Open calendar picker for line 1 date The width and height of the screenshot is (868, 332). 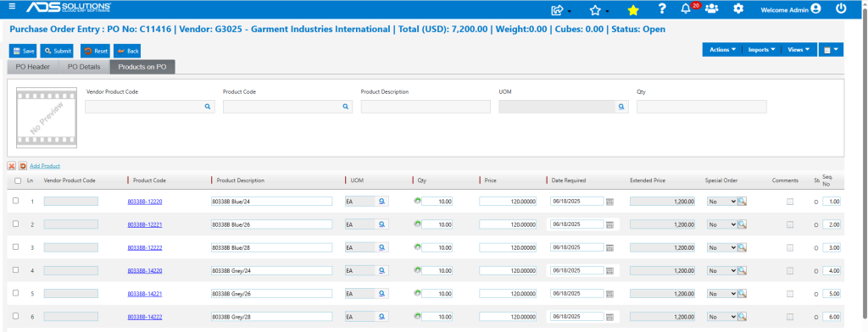point(609,202)
